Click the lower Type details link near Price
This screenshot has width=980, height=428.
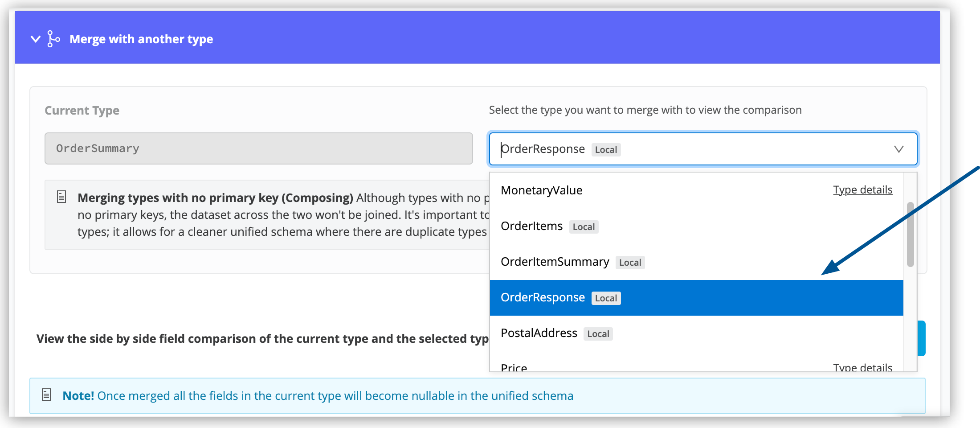point(862,367)
